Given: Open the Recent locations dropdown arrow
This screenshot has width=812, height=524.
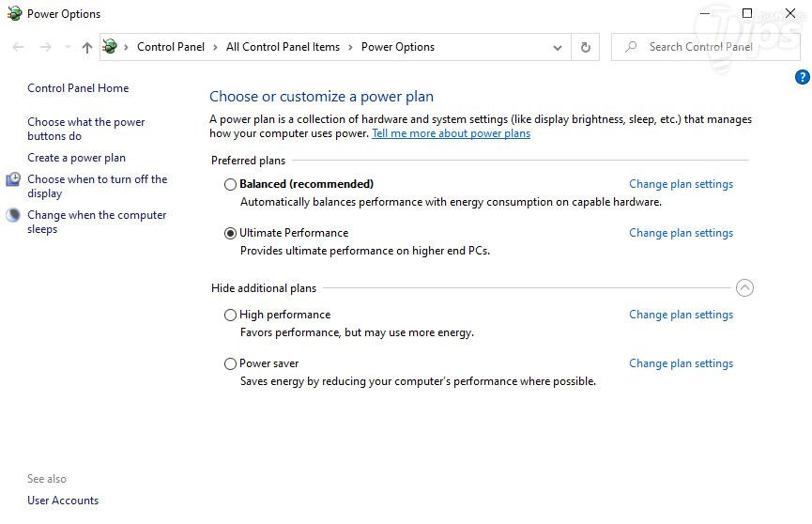Looking at the screenshot, I should click(68, 47).
